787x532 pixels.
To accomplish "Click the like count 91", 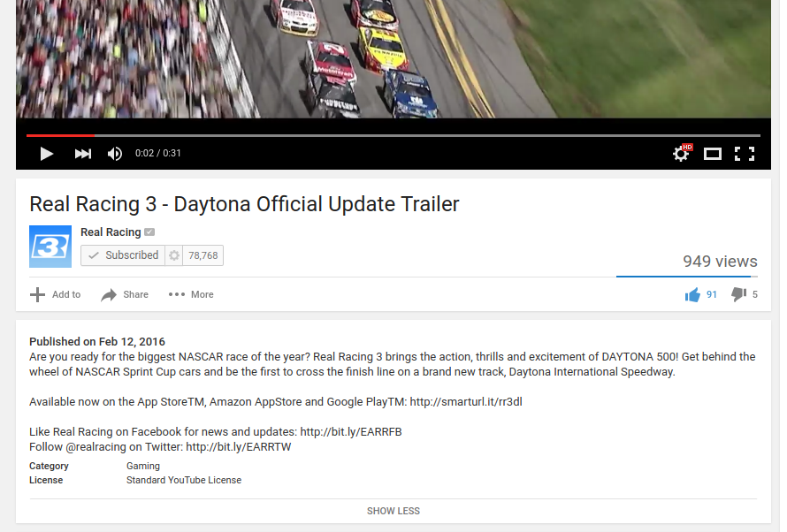I will (711, 295).
